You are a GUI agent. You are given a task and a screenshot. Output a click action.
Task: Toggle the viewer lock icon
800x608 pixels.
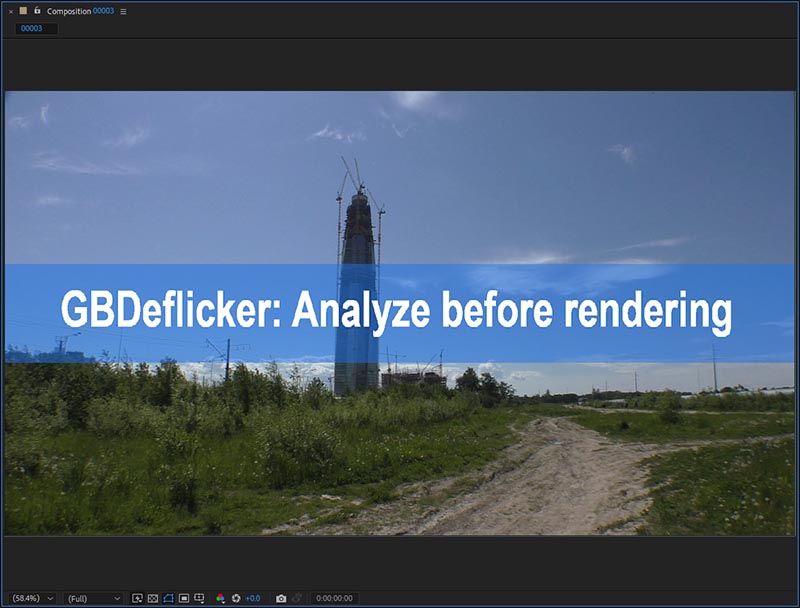[37, 10]
